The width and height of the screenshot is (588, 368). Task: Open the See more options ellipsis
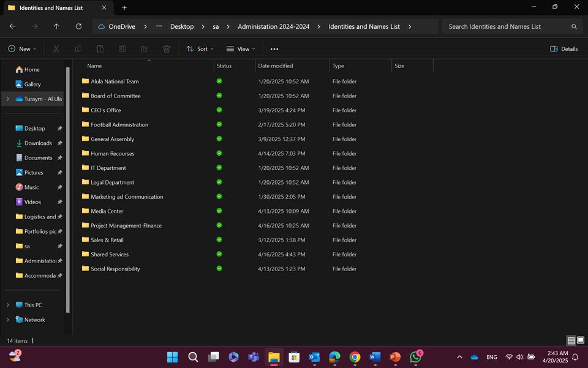[274, 49]
